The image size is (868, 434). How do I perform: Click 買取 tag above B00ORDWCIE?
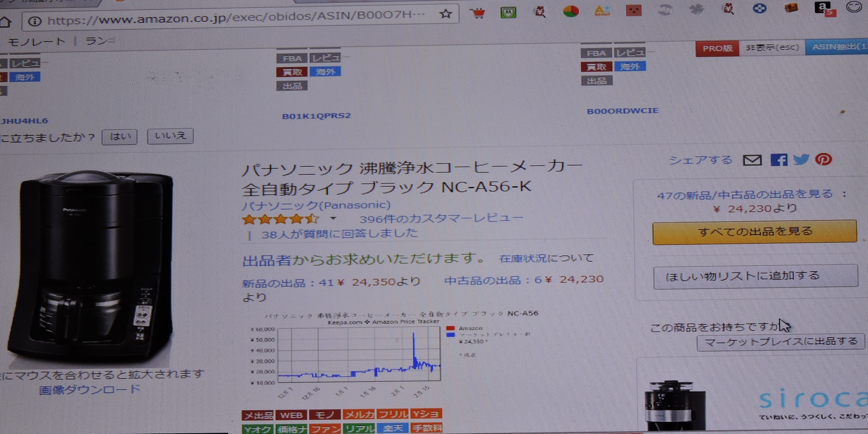click(x=596, y=67)
